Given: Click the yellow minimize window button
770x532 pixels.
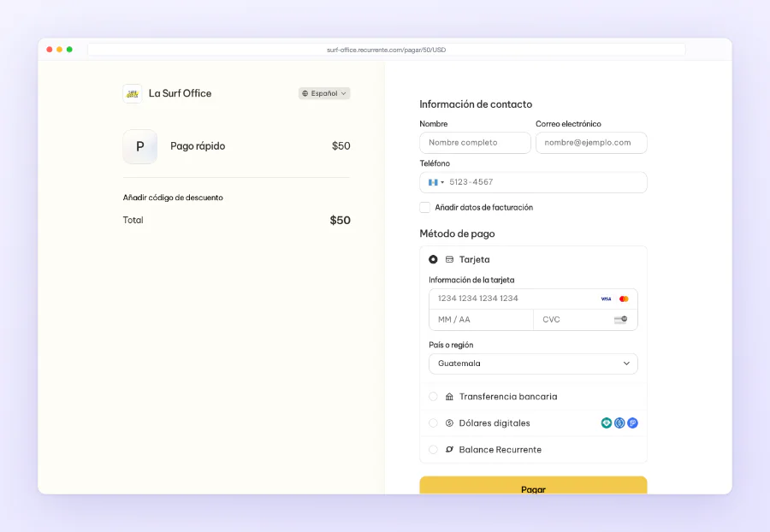Looking at the screenshot, I should (59, 50).
